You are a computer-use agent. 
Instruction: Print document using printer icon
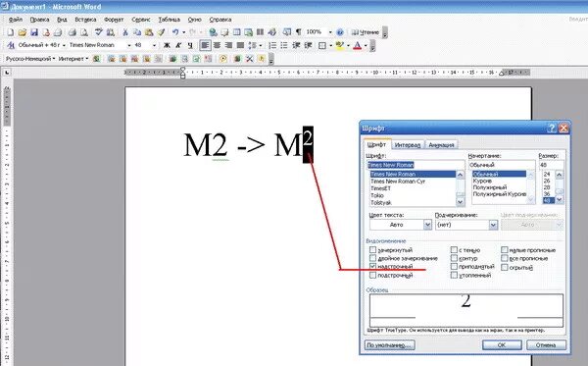(72, 32)
